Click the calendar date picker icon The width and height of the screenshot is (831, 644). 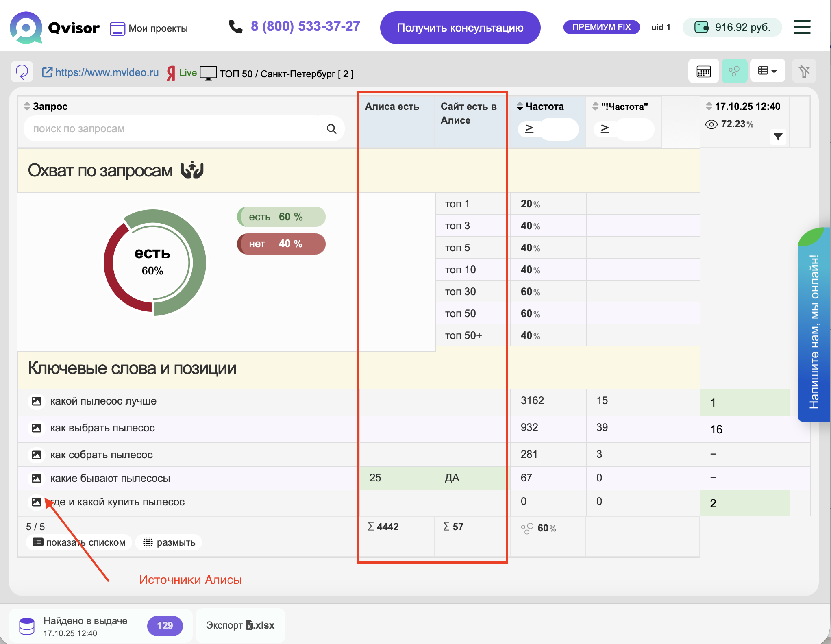click(x=703, y=71)
